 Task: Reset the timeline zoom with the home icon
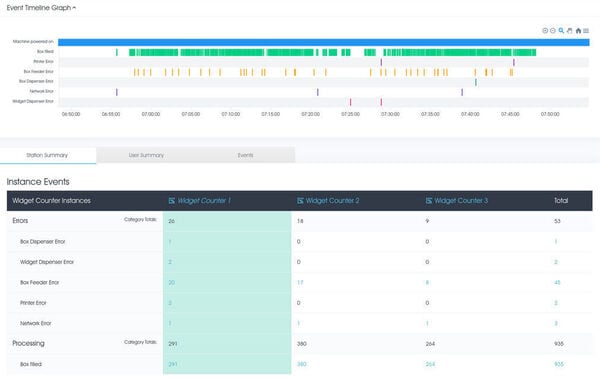[578, 31]
